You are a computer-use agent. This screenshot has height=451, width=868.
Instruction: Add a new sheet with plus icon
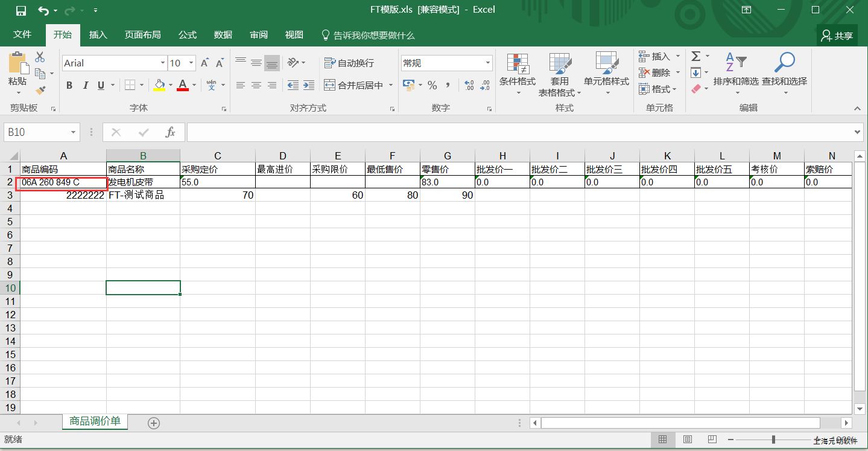pyautogui.click(x=154, y=423)
